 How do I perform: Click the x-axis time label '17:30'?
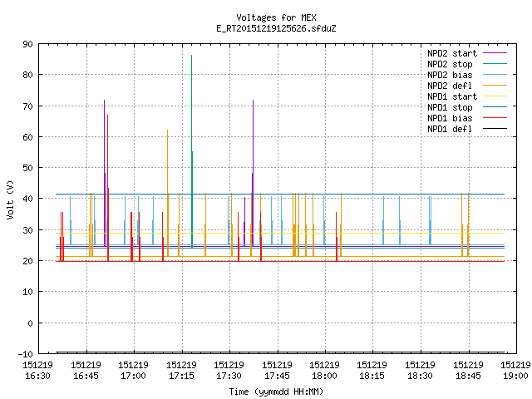229,376
